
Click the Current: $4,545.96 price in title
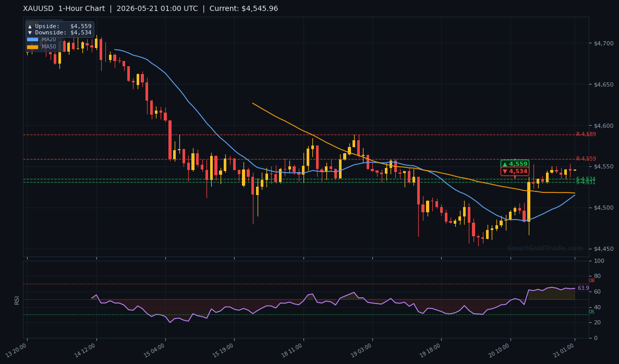pos(244,9)
